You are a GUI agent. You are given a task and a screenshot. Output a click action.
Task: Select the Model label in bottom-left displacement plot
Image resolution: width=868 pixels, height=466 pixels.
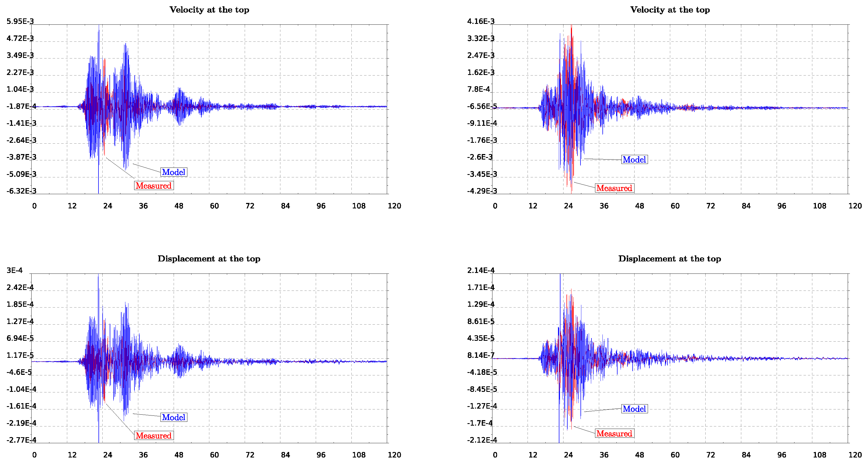pyautogui.click(x=174, y=417)
